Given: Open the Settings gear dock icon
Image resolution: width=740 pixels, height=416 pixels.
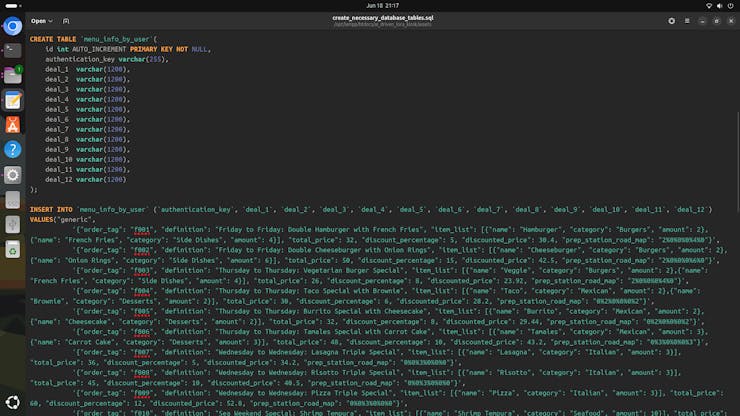Looking at the screenshot, I should coord(13,175).
